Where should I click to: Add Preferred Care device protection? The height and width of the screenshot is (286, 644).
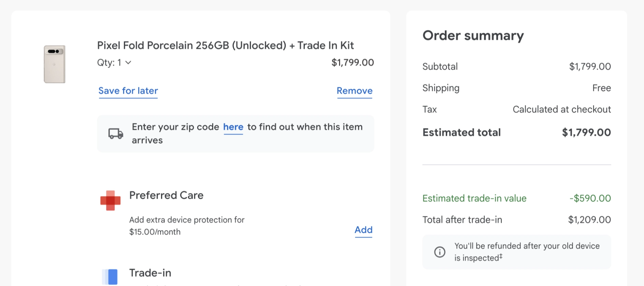(363, 230)
